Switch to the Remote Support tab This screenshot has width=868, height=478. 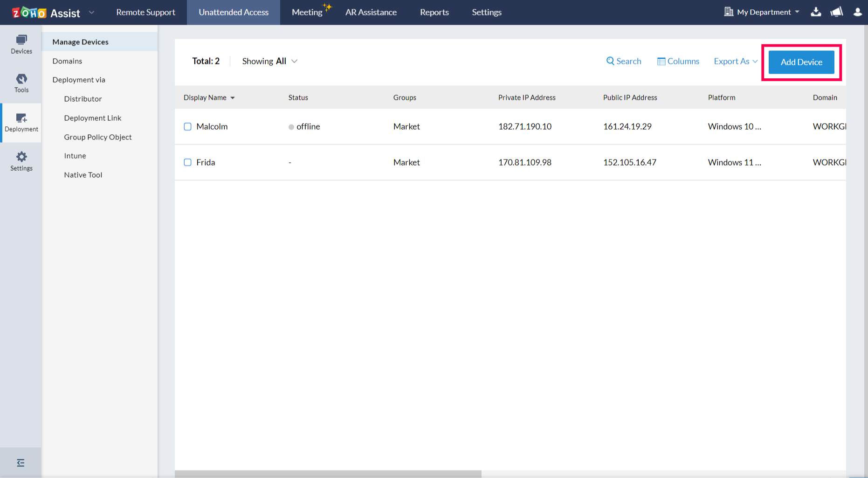(145, 12)
